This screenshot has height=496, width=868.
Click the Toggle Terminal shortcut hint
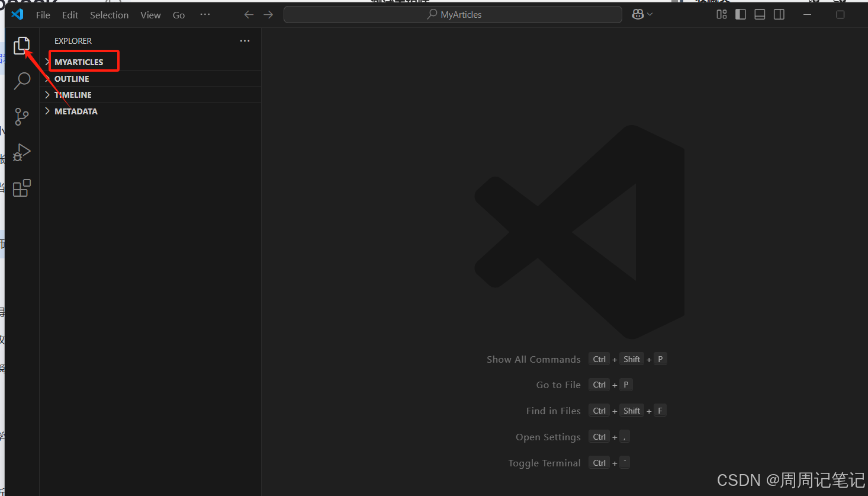[569, 463]
